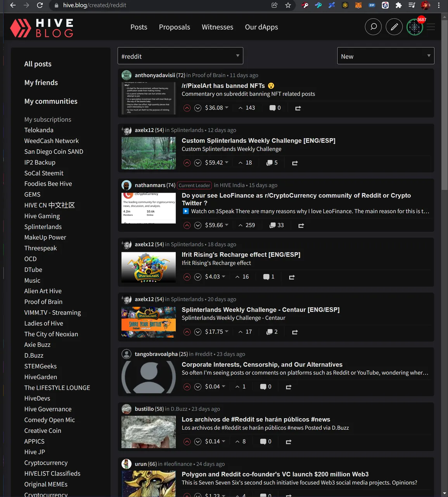Image resolution: width=448 pixels, height=497 pixels.
Task: Open the Our dApps menu item
Action: [x=261, y=27]
